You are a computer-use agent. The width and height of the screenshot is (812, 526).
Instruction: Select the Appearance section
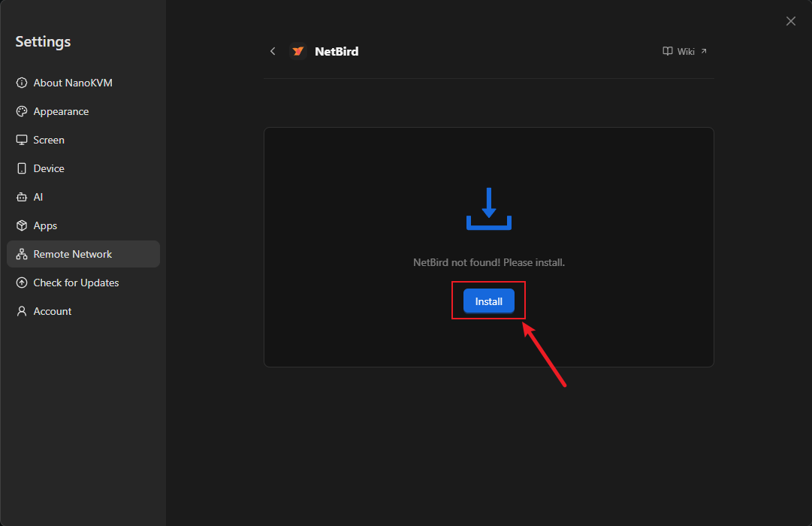83,111
